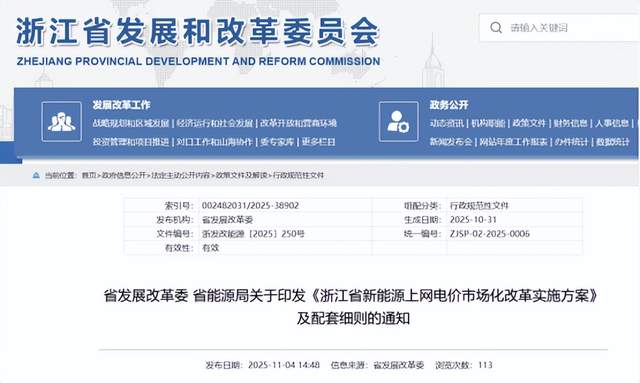Select 省发展改革委 in 发布机构 row
640x383 pixels.
coord(227,220)
